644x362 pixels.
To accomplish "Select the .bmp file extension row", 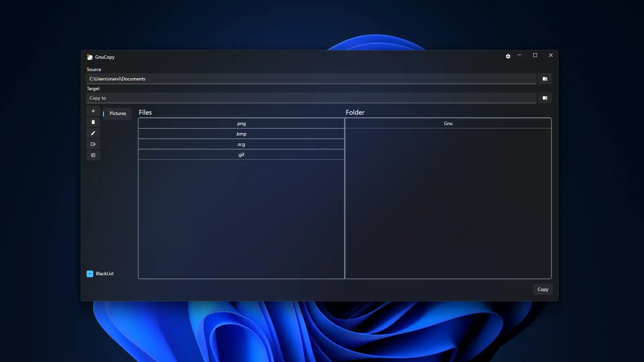I will (241, 134).
